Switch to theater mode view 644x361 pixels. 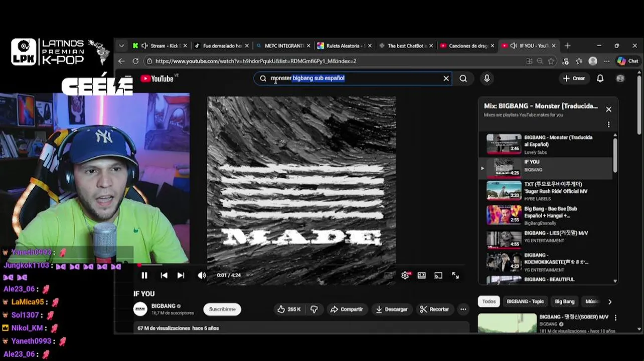422,275
